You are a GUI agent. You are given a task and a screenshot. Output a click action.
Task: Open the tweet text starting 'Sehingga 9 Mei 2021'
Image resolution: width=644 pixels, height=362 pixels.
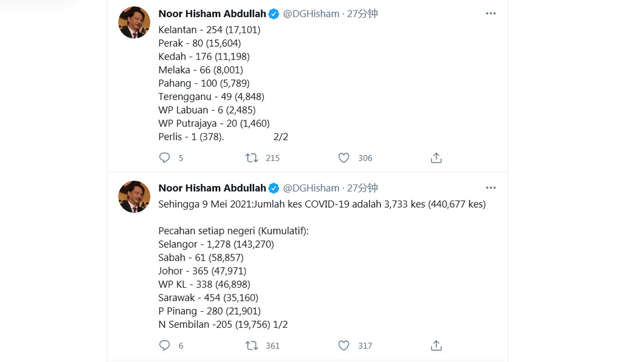pos(322,264)
